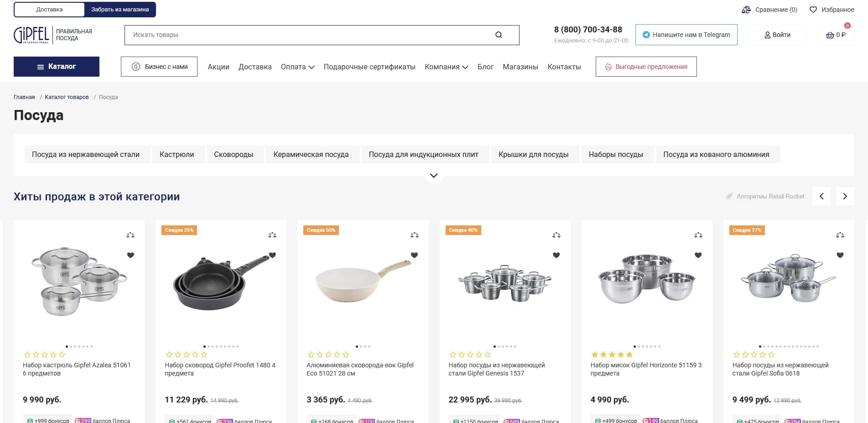Open favorites heart icon in header
The height and width of the screenshot is (423, 868).
point(813,10)
